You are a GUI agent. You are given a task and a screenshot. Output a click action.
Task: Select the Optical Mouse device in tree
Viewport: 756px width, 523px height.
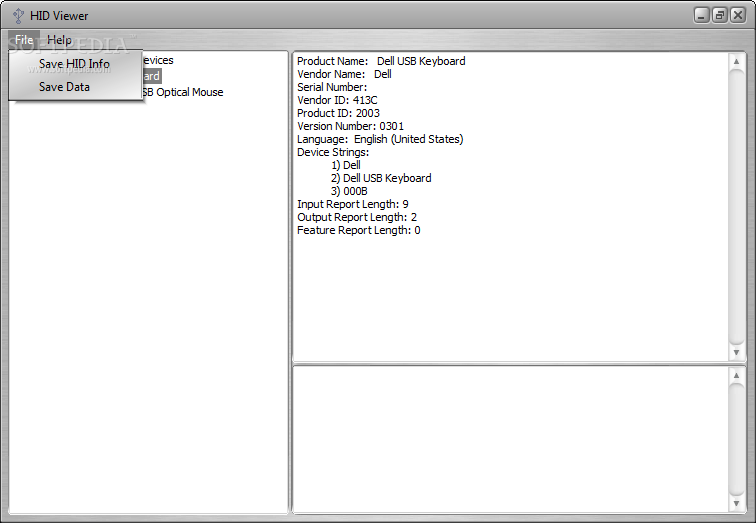pyautogui.click(x=183, y=92)
